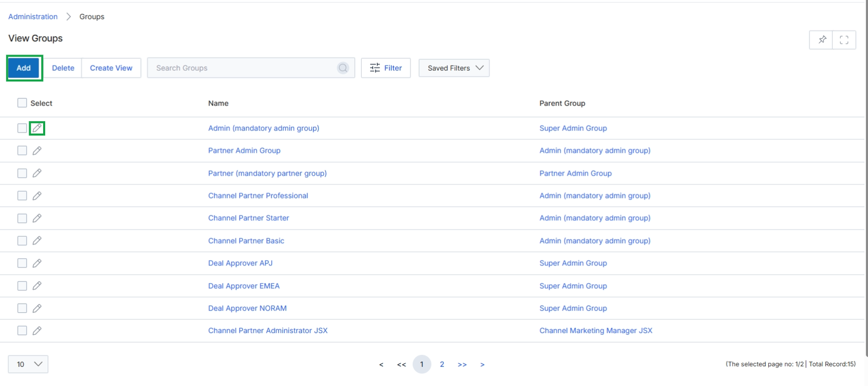This screenshot has width=868, height=386.
Task: Edit the Channel Partner Basic group
Action: pyautogui.click(x=37, y=241)
